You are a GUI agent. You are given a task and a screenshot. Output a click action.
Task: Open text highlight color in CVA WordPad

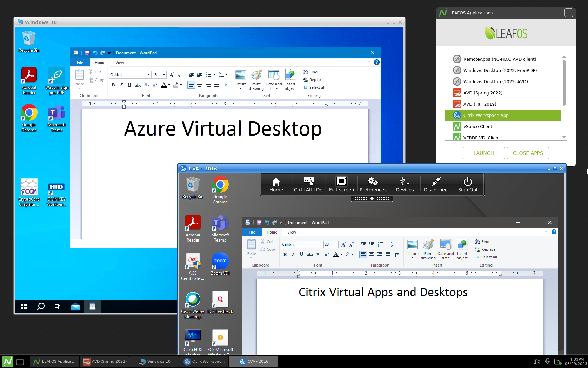pos(347,254)
